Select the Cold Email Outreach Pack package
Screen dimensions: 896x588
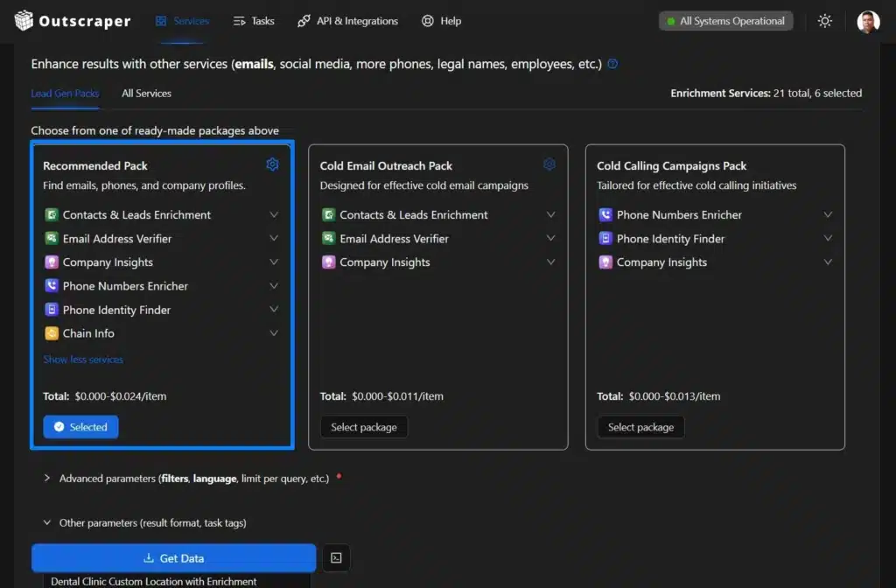(x=364, y=427)
